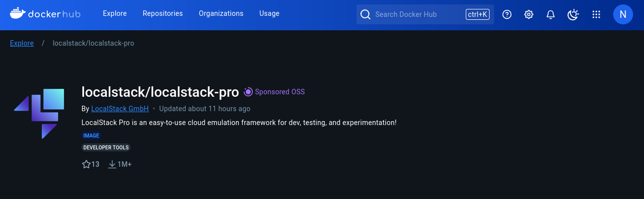This screenshot has width=644, height=199.
Task: Toggle the dark/light theme moon icon
Action: 573,14
